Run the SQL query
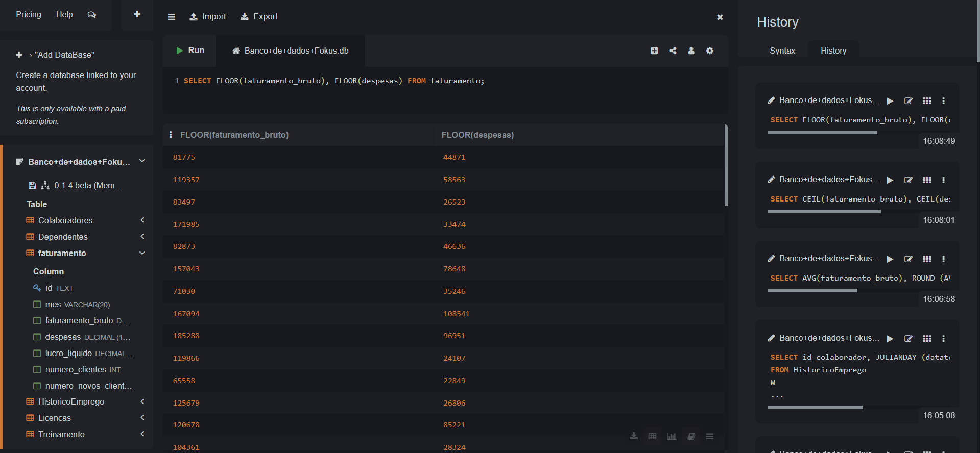Viewport: 980px width, 453px height. tap(190, 51)
